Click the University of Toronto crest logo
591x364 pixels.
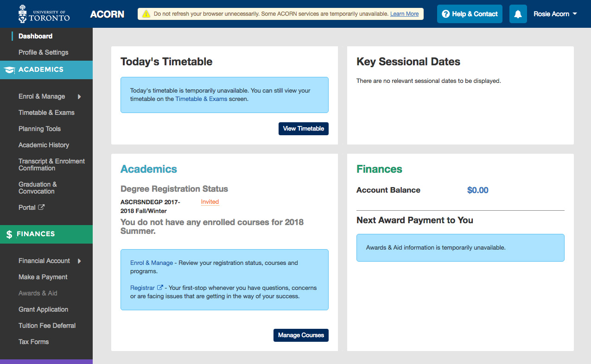pos(23,14)
